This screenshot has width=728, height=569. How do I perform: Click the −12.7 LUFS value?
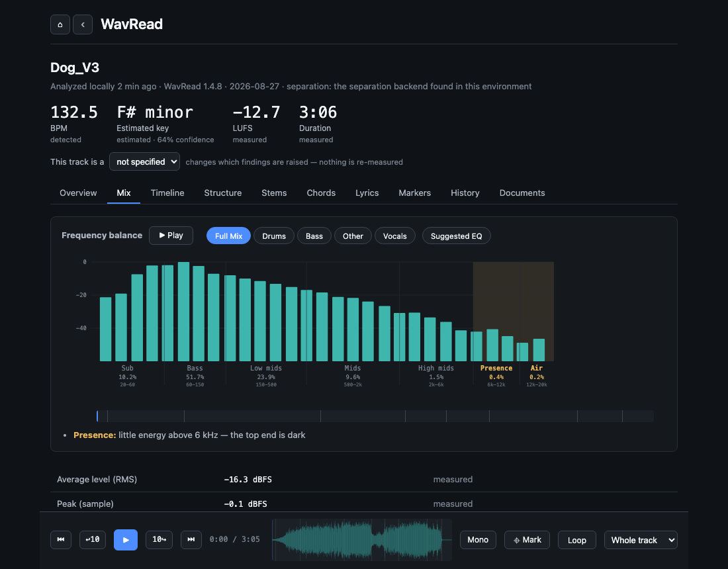click(256, 112)
